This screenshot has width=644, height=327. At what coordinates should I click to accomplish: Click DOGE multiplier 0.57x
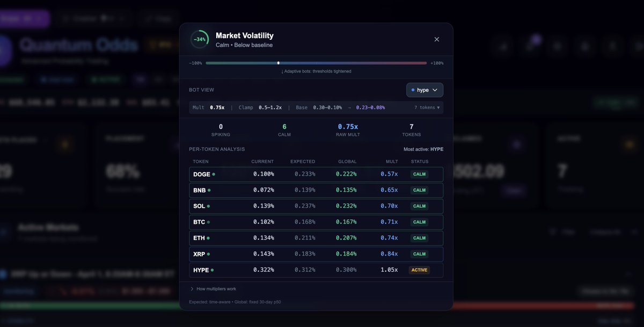[389, 174]
